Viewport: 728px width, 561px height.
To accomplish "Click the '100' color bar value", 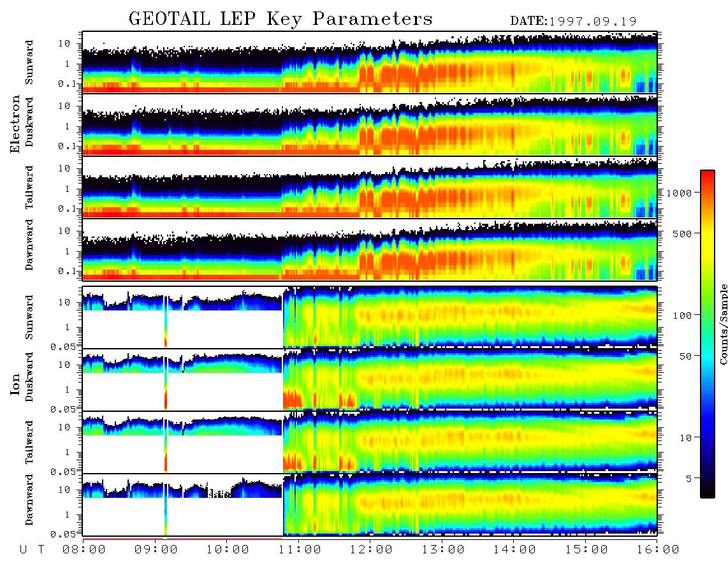I will [682, 316].
